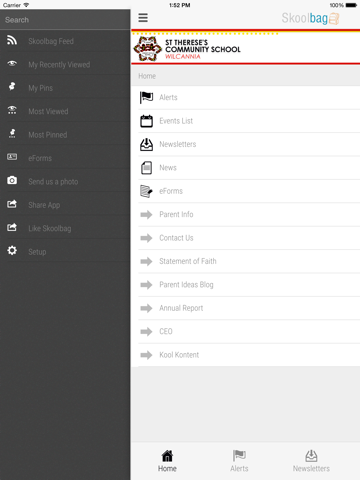The height and width of the screenshot is (480, 360).
Task: Open Setup gear icon
Action: [12, 250]
